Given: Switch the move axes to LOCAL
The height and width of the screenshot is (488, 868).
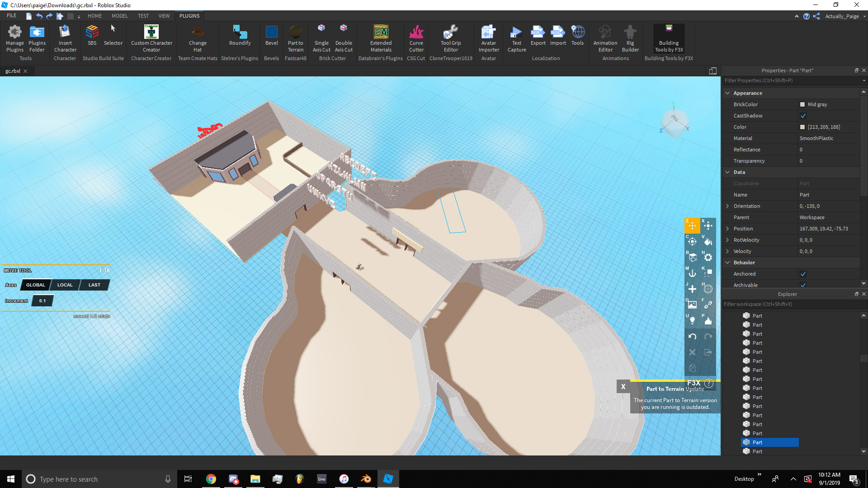Looking at the screenshot, I should pyautogui.click(x=65, y=285).
